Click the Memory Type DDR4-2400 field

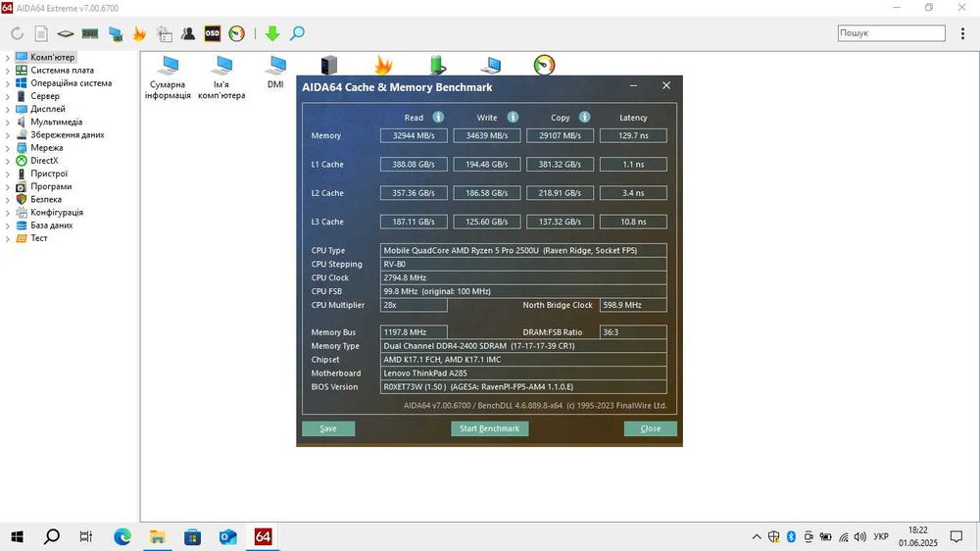click(523, 346)
